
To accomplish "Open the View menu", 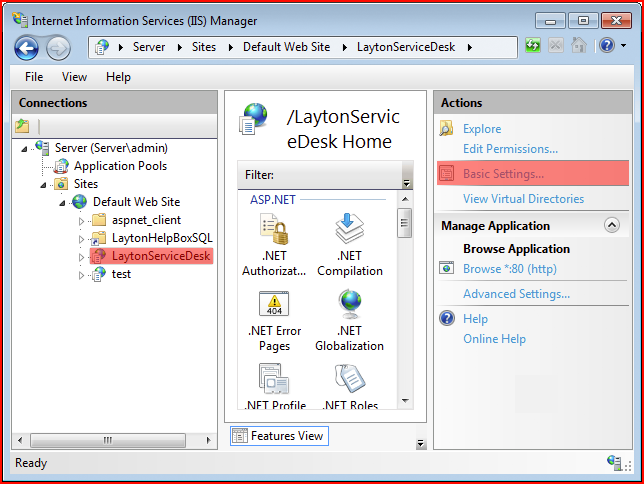I will [74, 77].
